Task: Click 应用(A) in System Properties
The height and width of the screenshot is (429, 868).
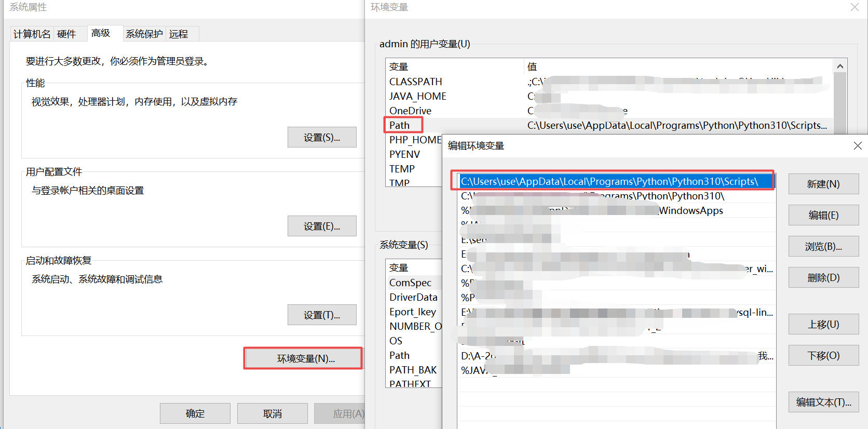Action: coord(340,413)
